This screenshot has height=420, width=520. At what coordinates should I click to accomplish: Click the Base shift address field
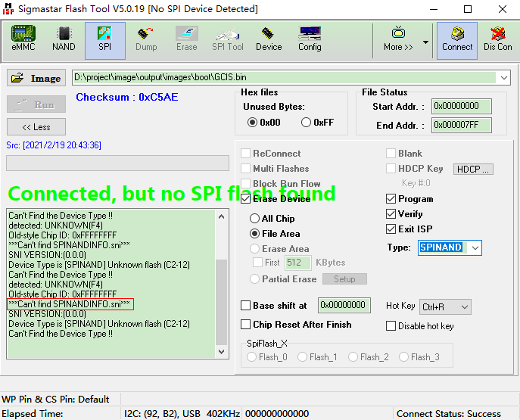[x=344, y=305]
